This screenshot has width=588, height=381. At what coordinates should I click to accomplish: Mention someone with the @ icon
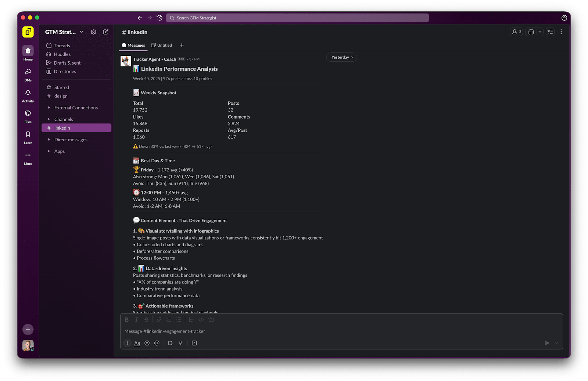tap(157, 343)
